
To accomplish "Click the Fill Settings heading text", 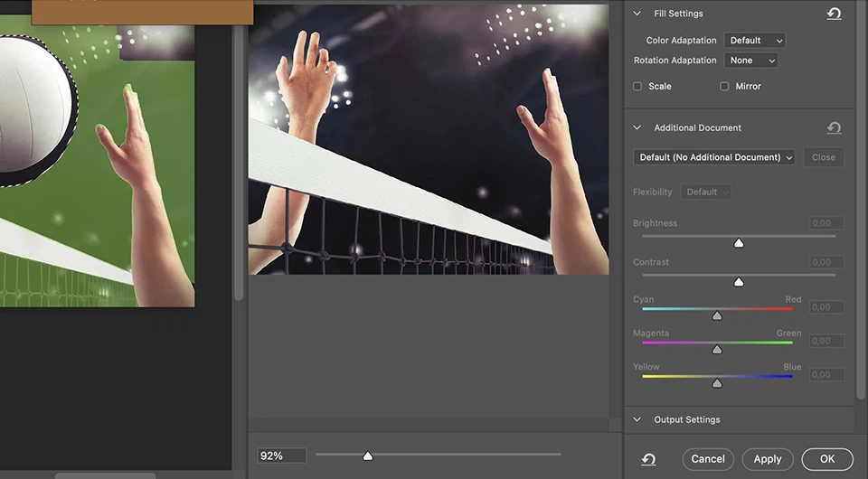I will tap(678, 14).
